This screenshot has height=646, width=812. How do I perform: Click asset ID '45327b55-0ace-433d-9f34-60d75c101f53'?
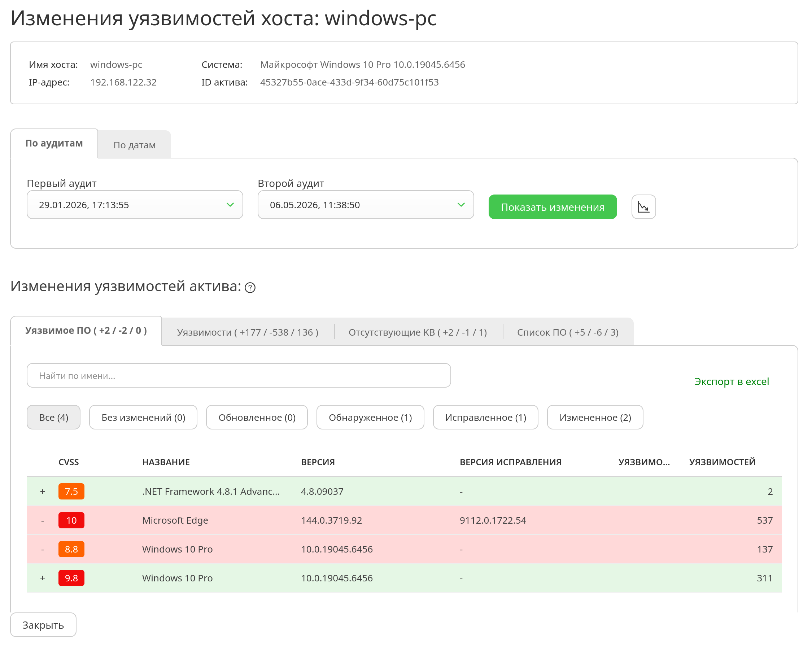coord(349,82)
